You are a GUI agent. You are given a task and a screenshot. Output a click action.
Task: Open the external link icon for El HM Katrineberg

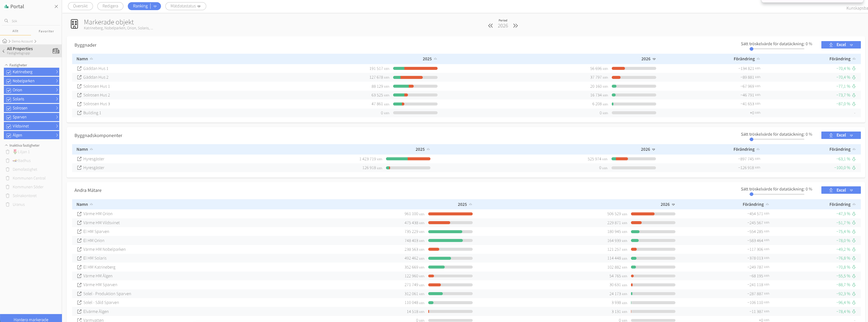[x=79, y=267]
